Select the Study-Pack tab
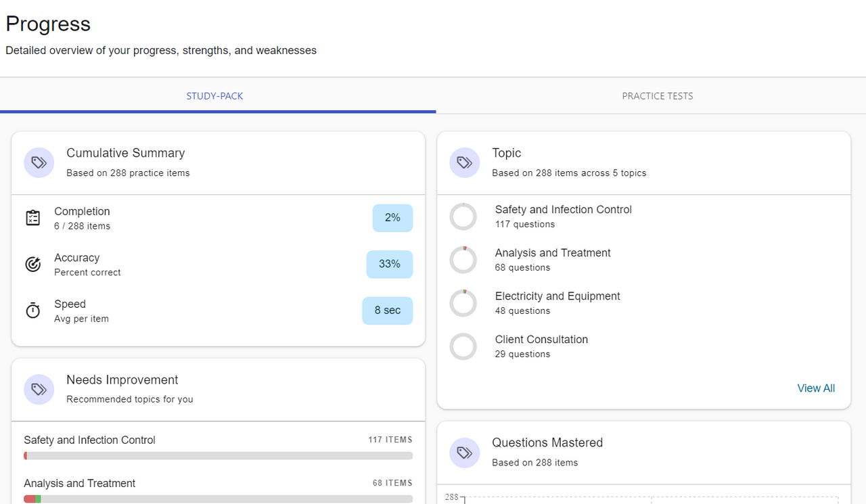This screenshot has width=866, height=504. click(215, 96)
